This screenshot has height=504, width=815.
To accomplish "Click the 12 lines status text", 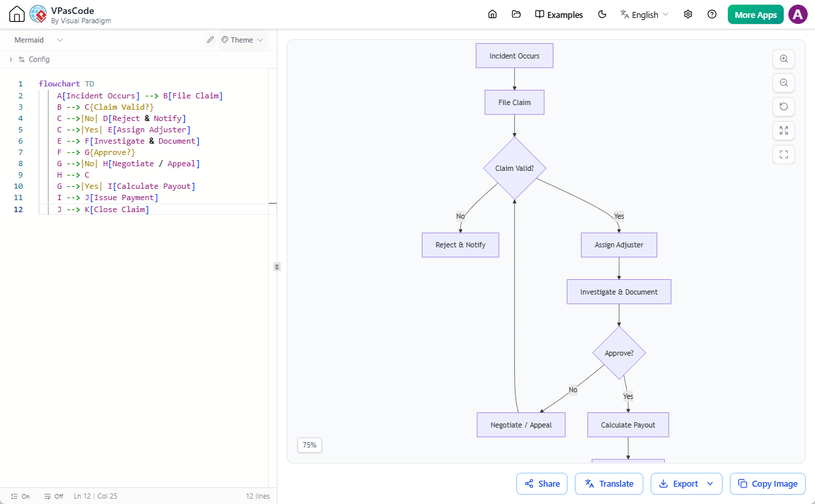I will pos(258,496).
